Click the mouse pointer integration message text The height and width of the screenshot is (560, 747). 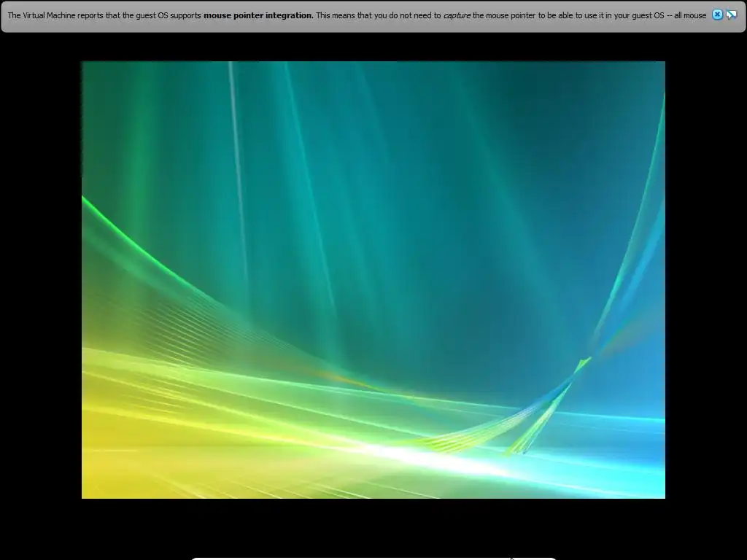(x=357, y=15)
